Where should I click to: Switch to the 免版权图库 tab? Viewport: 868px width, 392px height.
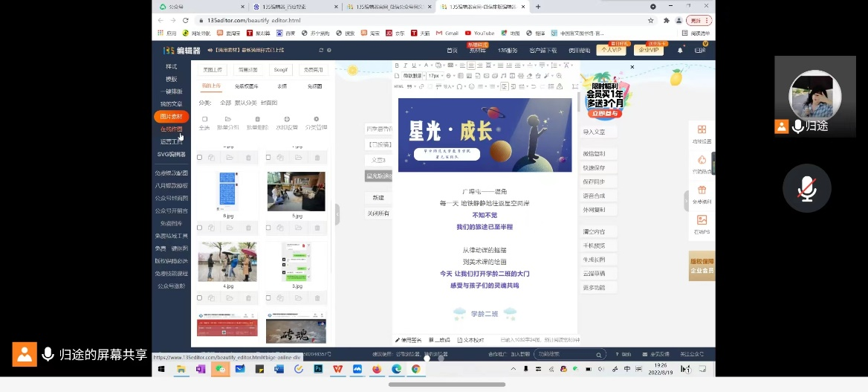click(x=246, y=86)
